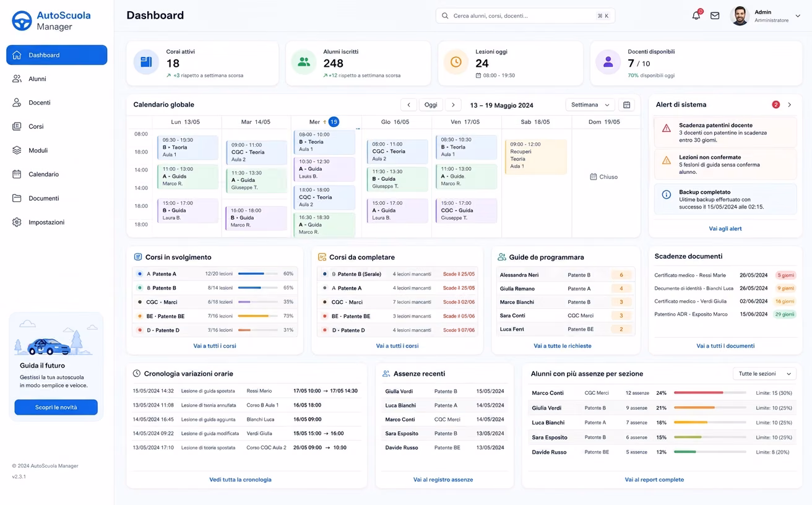Click the Scopri le novità button
The width and height of the screenshot is (812, 505).
pos(56,407)
